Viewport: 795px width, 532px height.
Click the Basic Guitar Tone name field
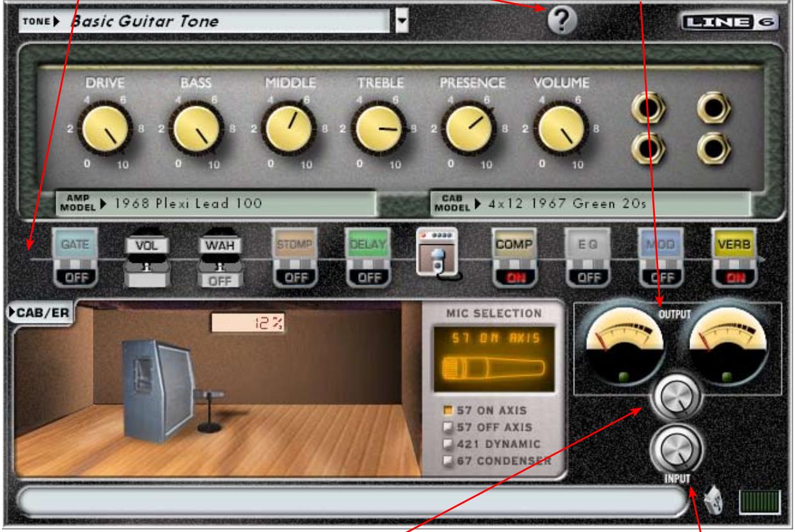204,22
